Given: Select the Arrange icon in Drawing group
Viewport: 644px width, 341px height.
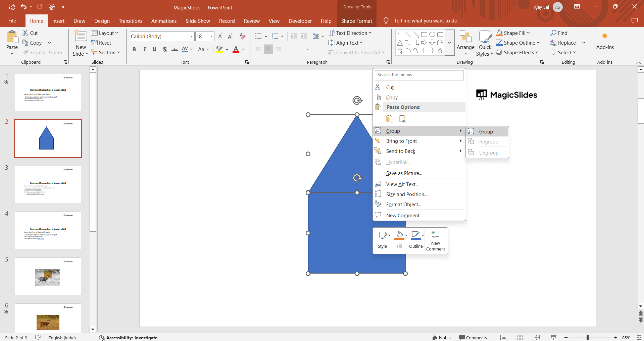Looking at the screenshot, I should pos(465,40).
